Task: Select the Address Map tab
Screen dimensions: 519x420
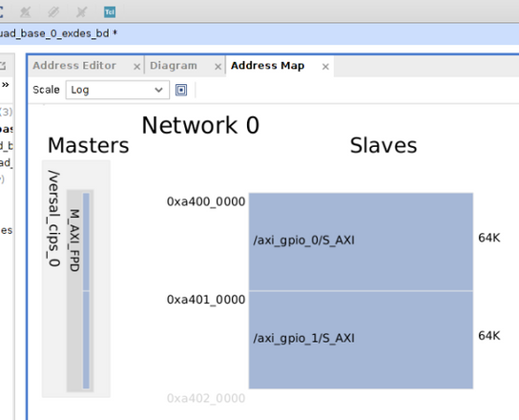Action: tap(267, 66)
